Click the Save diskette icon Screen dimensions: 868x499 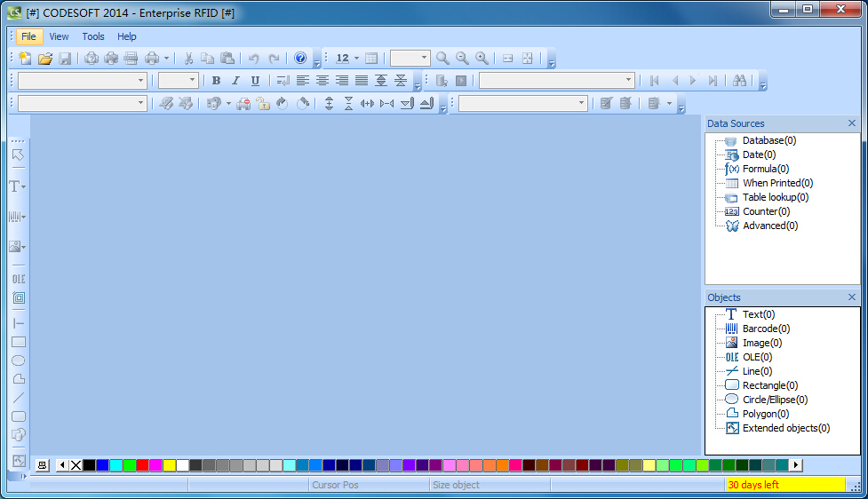tap(65, 58)
